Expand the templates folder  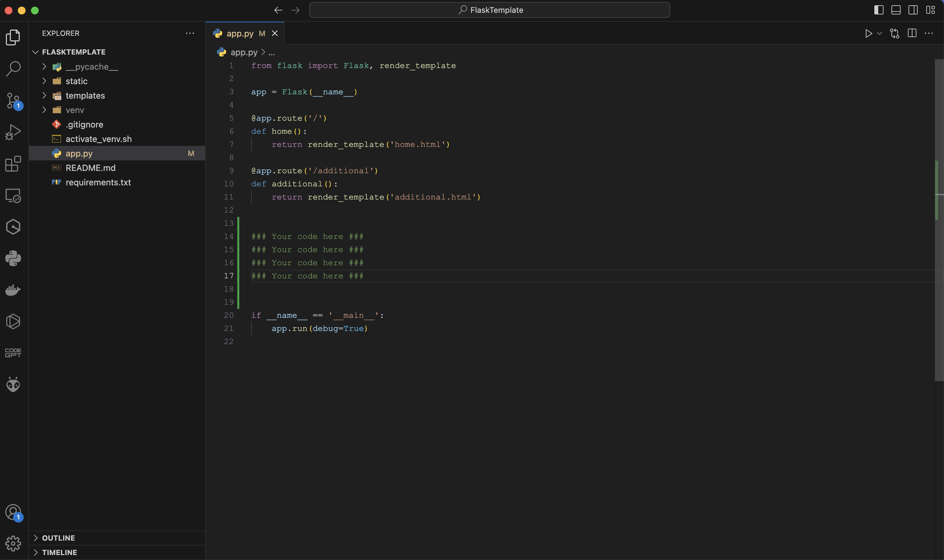(44, 96)
